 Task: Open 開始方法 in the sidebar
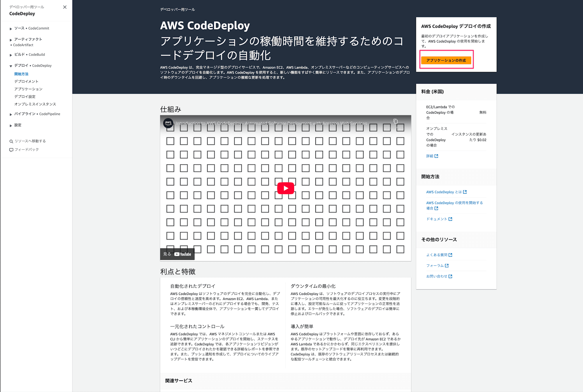coord(21,74)
